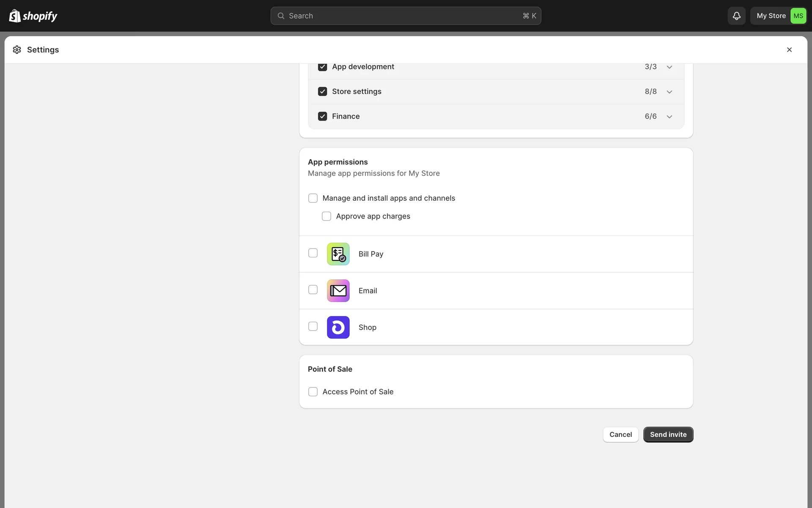Viewport: 812px width, 508px height.
Task: Click the Bill Pay app icon
Action: [338, 254]
